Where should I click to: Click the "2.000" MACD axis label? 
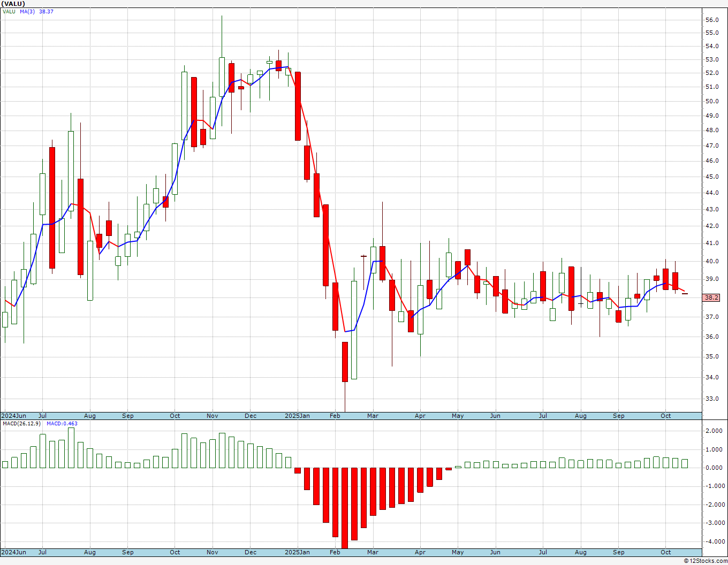(x=715, y=431)
